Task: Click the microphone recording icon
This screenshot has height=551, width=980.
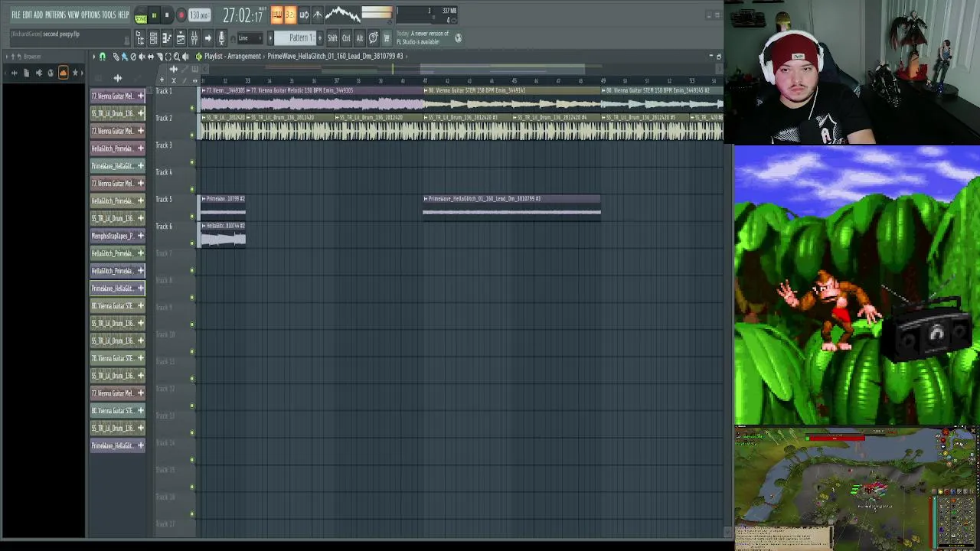Action: [x=221, y=38]
